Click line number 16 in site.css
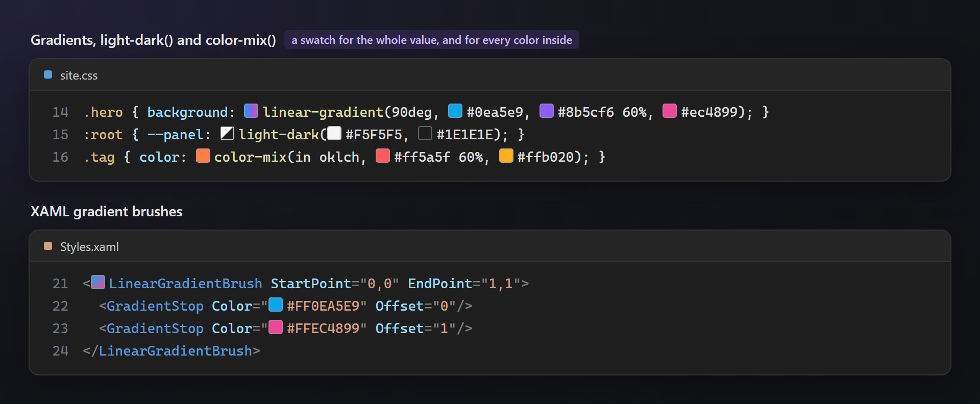Screen dimensions: 980x404 (x=60, y=157)
